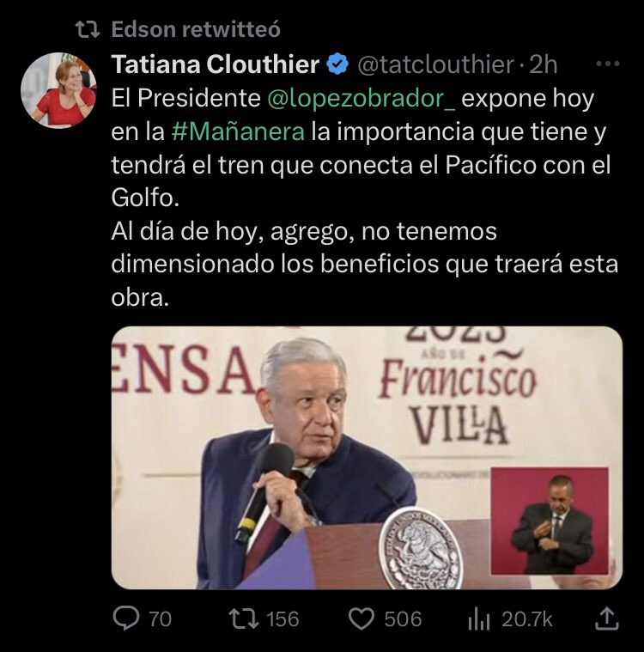Tap the share upload icon
The image size is (644, 652).
coord(606,618)
